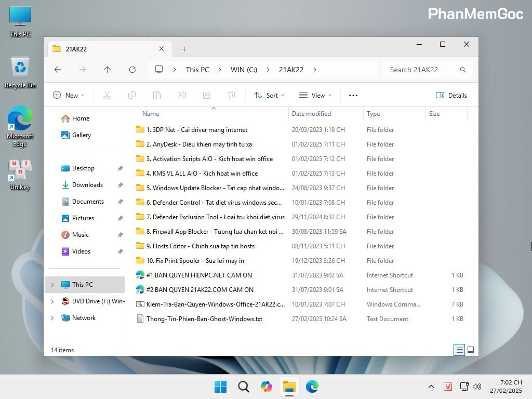Click inside the Search 21AK22 box

(421, 69)
